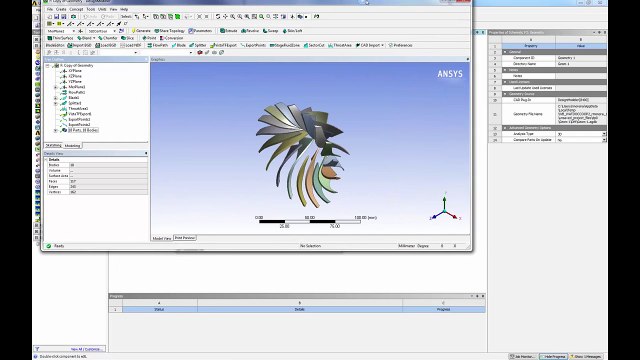Click the Blade tool in BladeEditor toolbar

coord(179,45)
